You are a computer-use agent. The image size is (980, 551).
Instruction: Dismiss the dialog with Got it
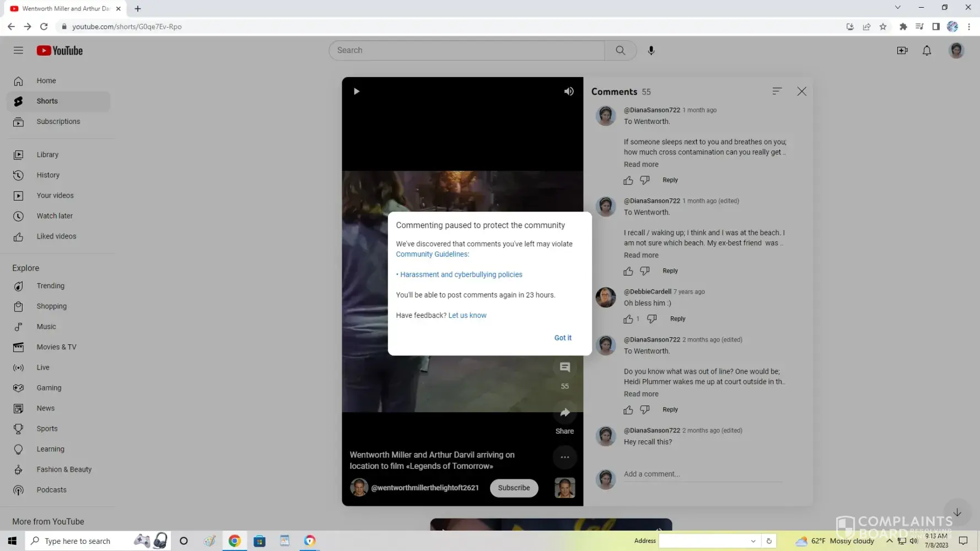click(x=562, y=338)
